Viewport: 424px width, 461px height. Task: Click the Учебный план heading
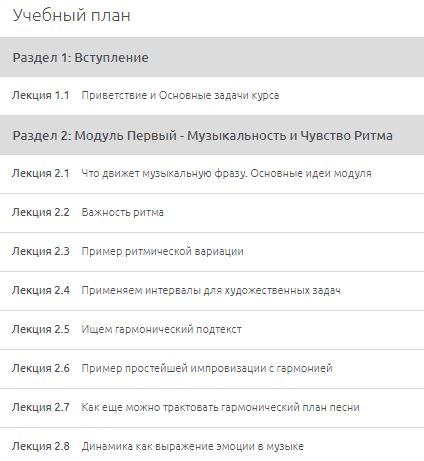(x=71, y=15)
